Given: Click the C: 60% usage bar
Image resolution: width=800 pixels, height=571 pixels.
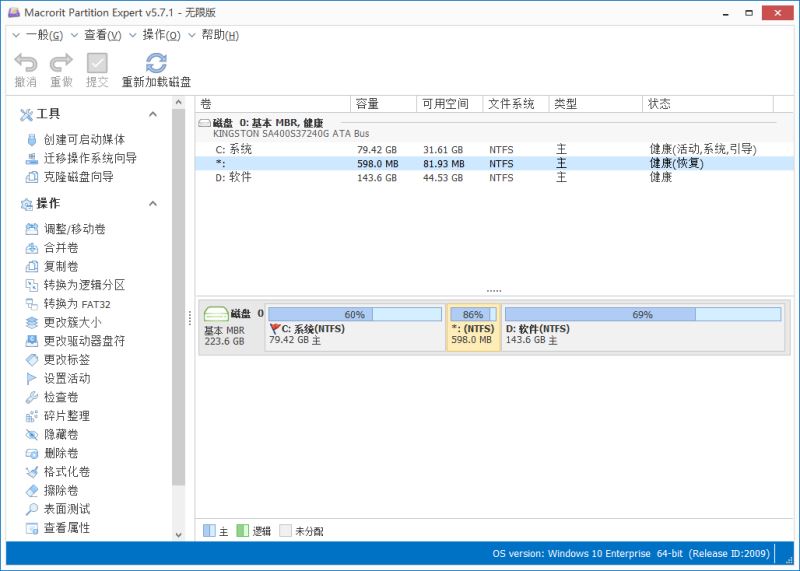Looking at the screenshot, I should click(355, 314).
